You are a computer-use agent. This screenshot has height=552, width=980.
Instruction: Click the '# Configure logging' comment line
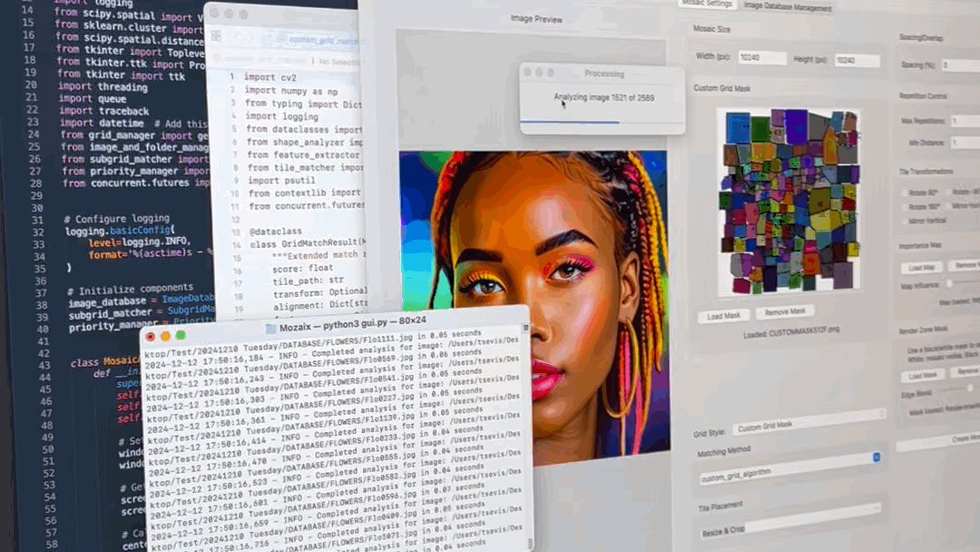pos(117,219)
